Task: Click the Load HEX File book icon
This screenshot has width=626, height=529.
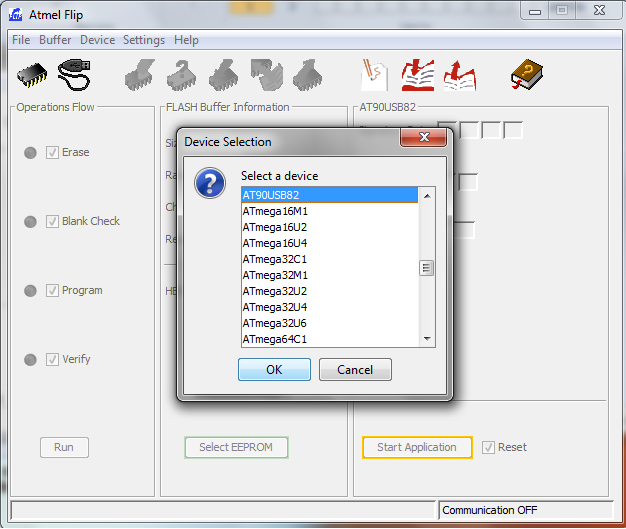Action: pos(418,75)
